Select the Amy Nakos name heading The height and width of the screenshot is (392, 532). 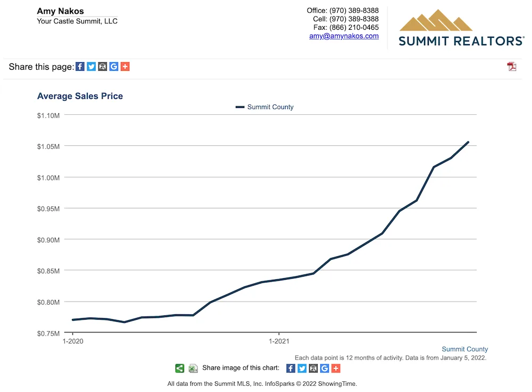pyautogui.click(x=61, y=11)
